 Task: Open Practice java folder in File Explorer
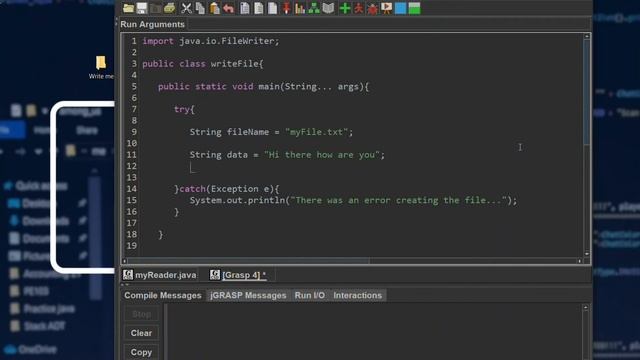[43, 309]
